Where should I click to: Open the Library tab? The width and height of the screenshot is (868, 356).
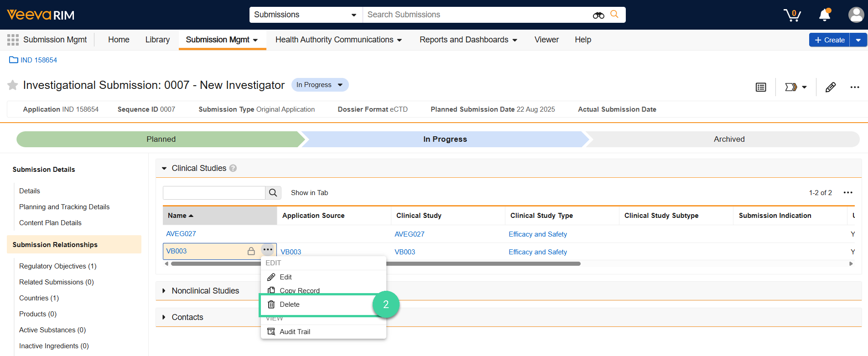pyautogui.click(x=157, y=40)
